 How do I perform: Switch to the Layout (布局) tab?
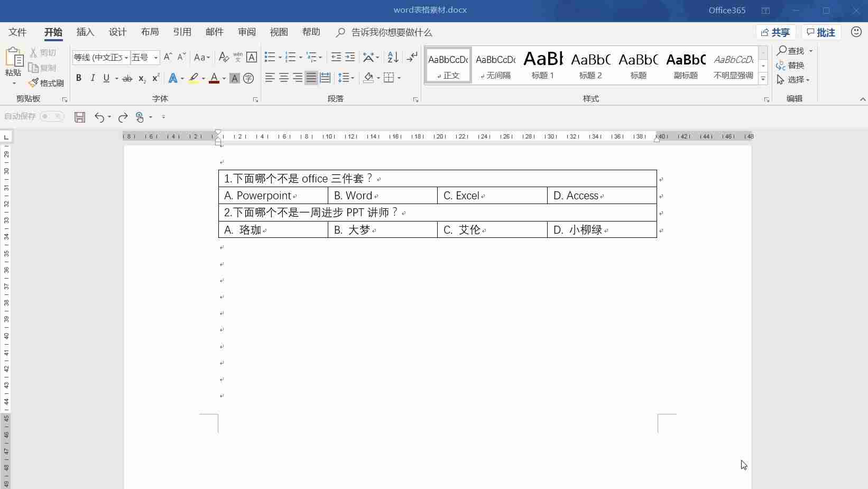click(x=150, y=32)
